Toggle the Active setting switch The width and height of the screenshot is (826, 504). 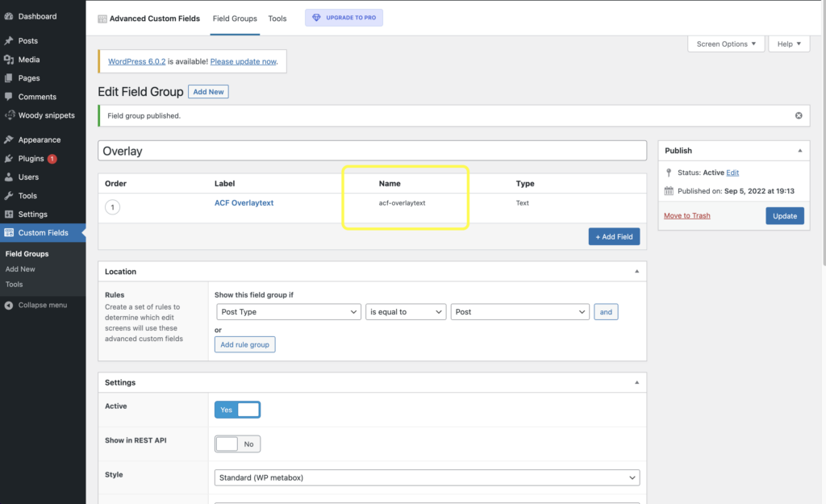(x=237, y=410)
